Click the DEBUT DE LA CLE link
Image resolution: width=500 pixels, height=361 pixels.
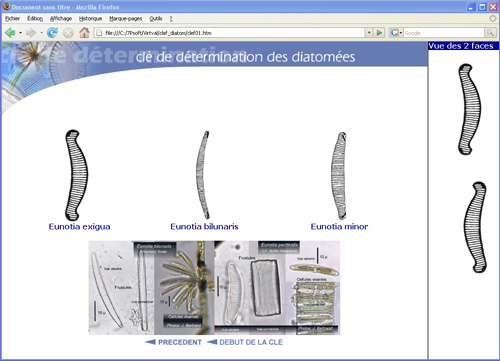251,342
